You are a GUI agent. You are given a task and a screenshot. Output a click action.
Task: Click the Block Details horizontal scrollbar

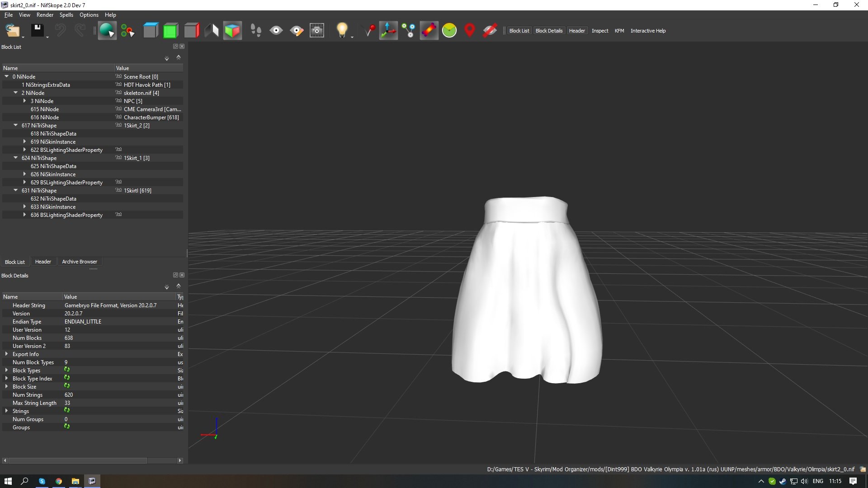(77, 460)
